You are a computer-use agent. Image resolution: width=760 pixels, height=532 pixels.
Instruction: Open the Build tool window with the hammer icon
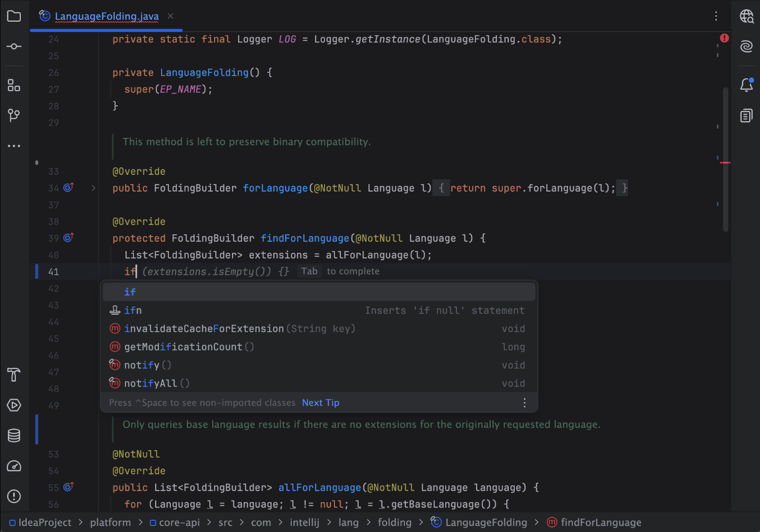point(14,375)
